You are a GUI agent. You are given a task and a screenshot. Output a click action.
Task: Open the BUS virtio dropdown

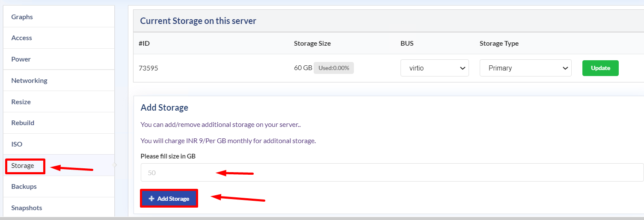(x=435, y=68)
